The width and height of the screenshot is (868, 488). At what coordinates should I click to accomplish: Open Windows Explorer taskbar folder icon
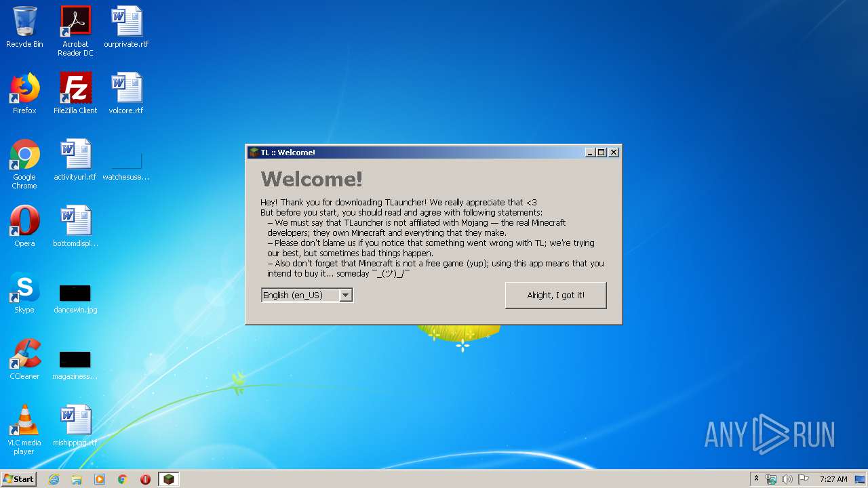[77, 479]
